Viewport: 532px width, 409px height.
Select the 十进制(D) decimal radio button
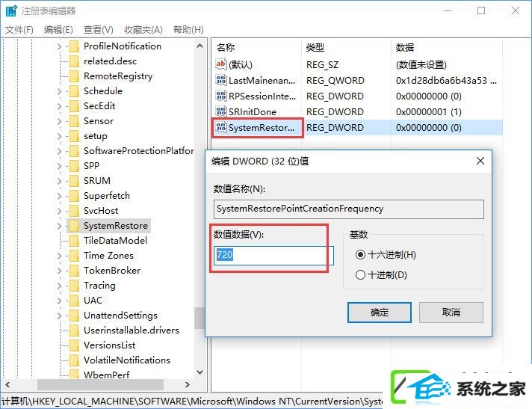click(x=360, y=274)
